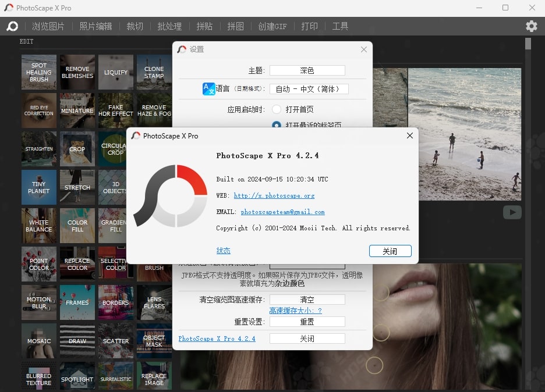Open the Mosaic effect tile
The width and height of the screenshot is (545, 392).
(x=39, y=341)
